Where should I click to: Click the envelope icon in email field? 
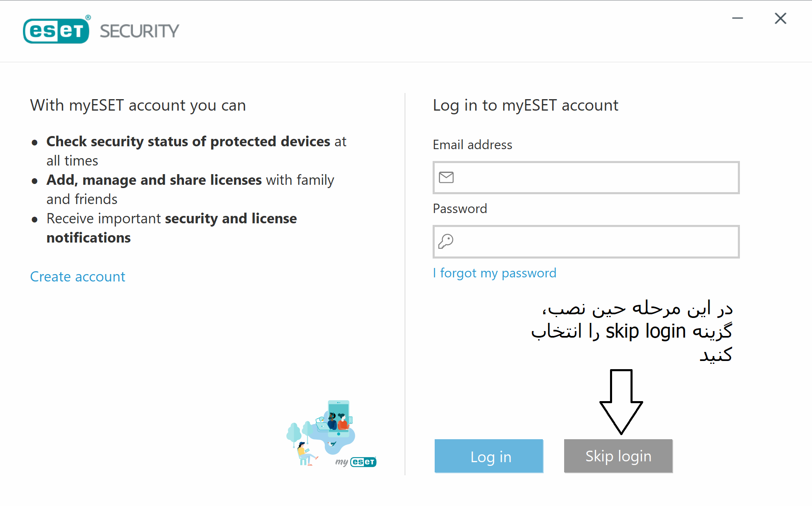pos(446,177)
